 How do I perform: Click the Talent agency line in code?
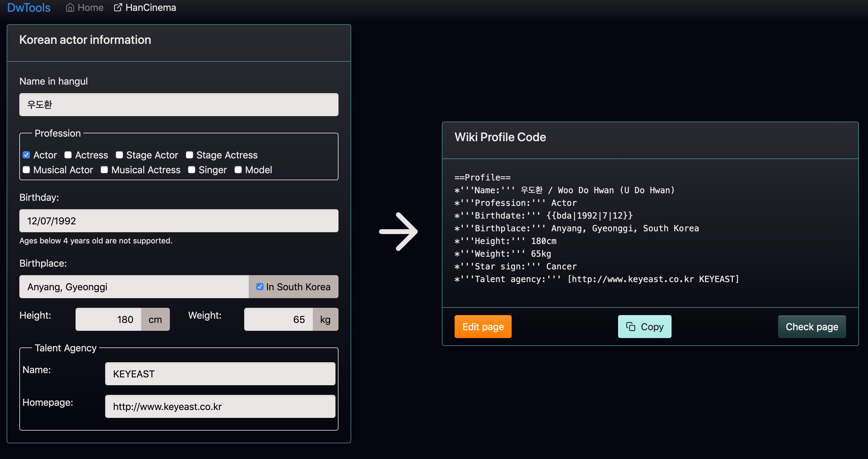coord(597,279)
